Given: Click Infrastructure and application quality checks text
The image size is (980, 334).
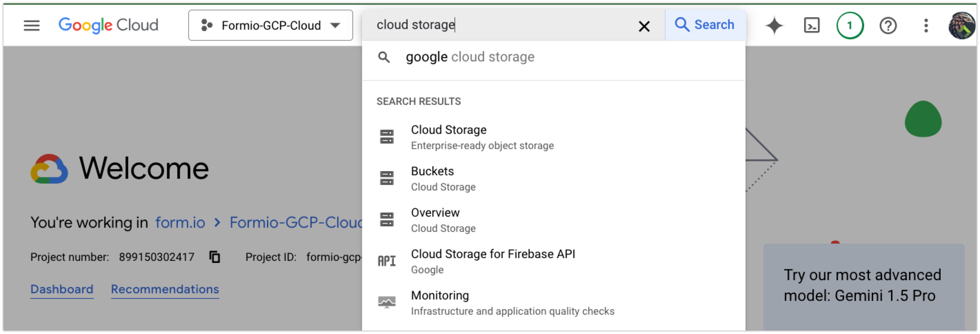Looking at the screenshot, I should click(512, 312).
